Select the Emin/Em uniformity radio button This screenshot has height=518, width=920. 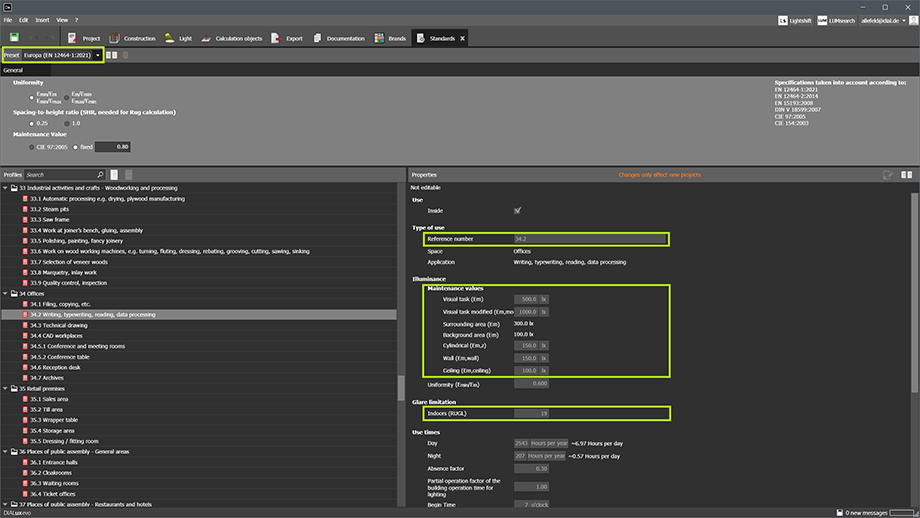[34, 98]
